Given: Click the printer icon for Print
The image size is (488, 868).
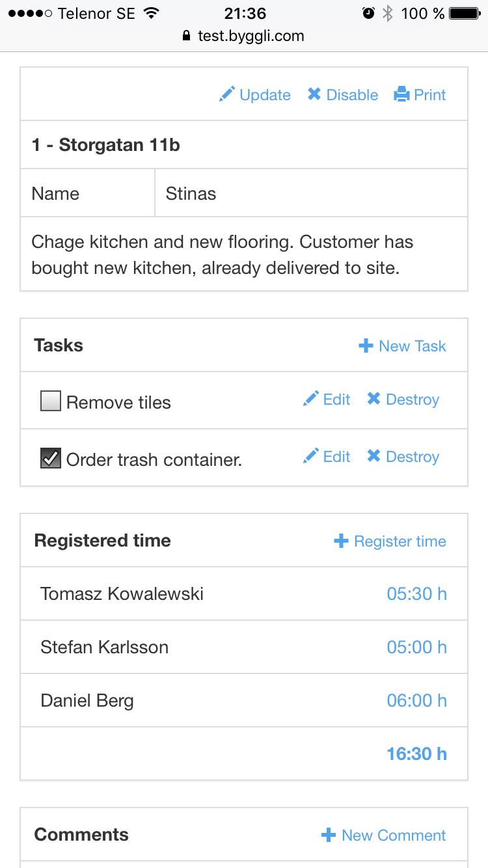Looking at the screenshot, I should pyautogui.click(x=401, y=95).
